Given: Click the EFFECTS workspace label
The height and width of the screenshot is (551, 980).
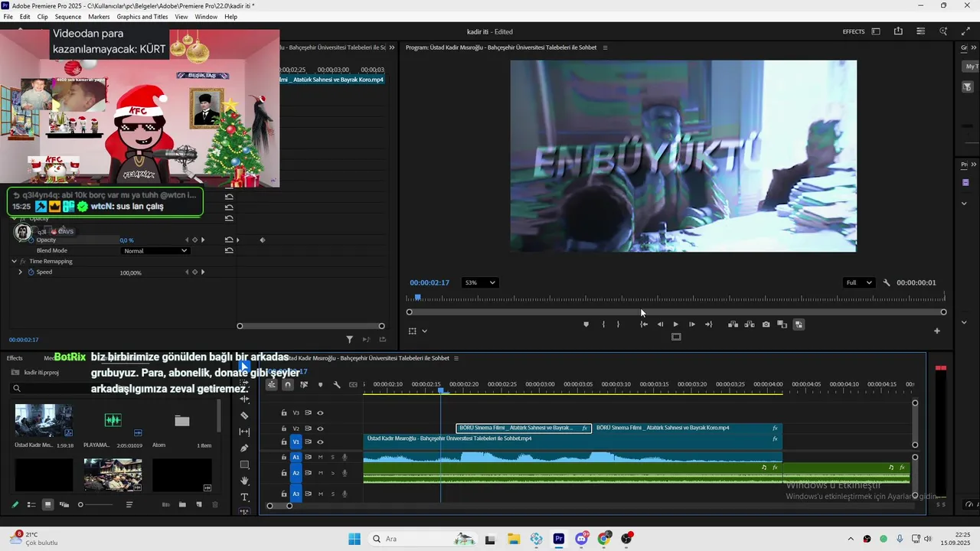Looking at the screenshot, I should (x=854, y=31).
